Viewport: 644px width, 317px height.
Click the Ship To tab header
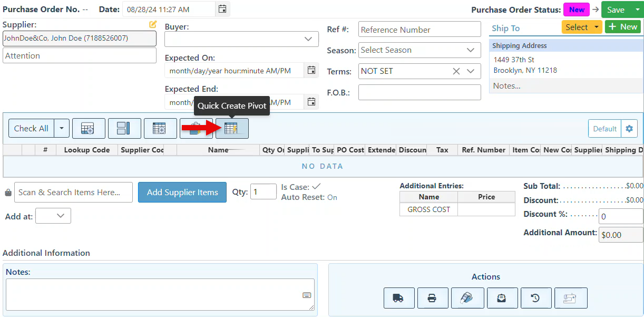(x=506, y=28)
